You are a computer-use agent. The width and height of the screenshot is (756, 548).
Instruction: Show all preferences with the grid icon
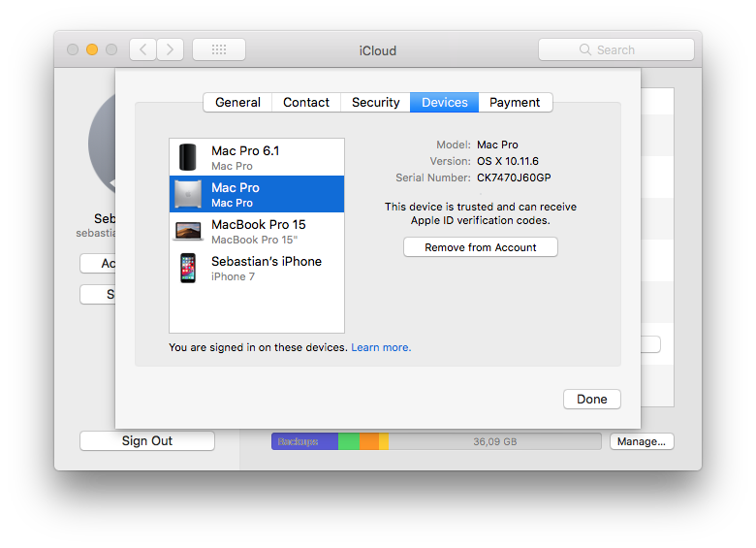219,49
